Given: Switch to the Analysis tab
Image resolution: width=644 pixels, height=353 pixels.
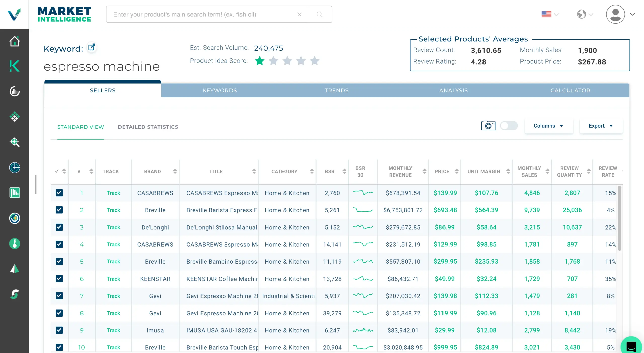Looking at the screenshot, I should pos(453,90).
